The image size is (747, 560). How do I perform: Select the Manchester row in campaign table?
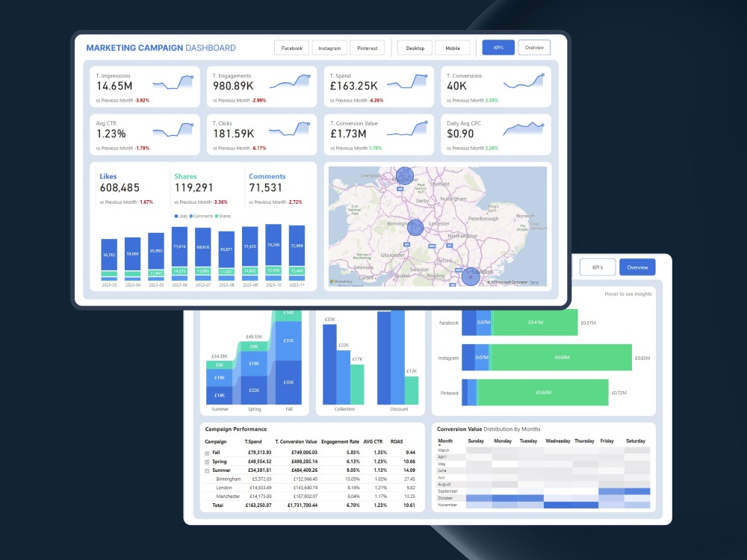pos(310,497)
